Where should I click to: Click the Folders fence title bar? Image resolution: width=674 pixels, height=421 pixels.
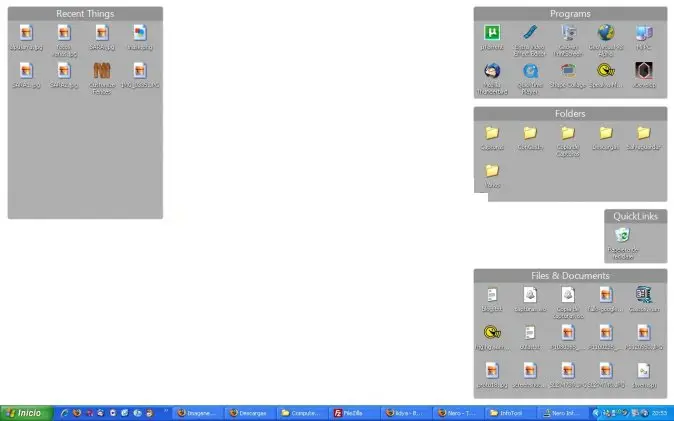pos(570,114)
